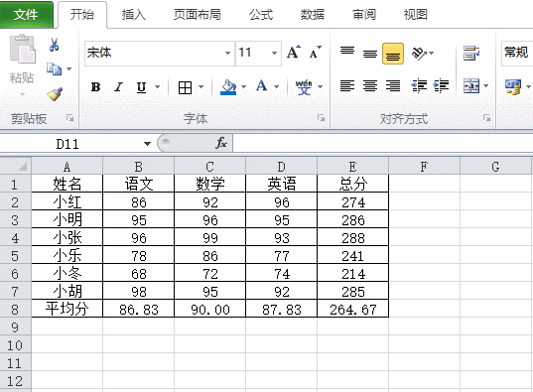Apply cell borders icon
The image size is (533, 392).
click(185, 87)
